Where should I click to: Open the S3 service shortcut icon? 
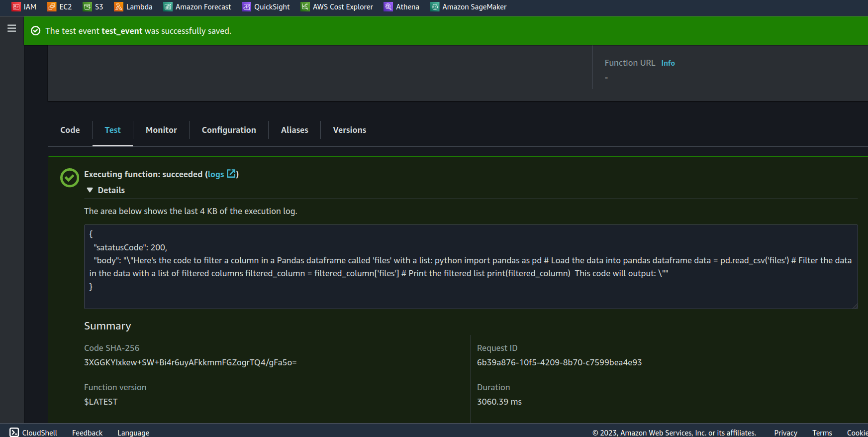coord(88,7)
